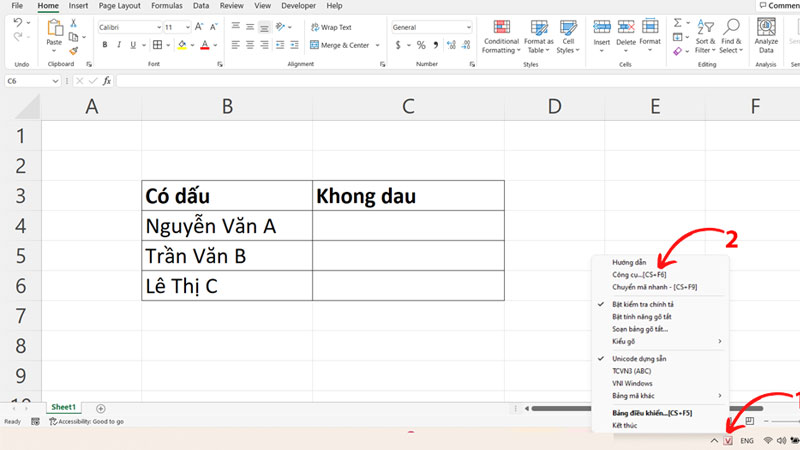Click the Accounting dollar format icon
The image size is (800, 450).
pos(398,45)
